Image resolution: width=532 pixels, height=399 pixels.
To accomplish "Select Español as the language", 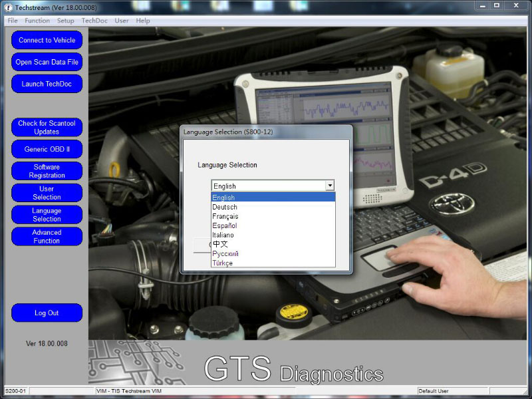I will click(x=225, y=225).
